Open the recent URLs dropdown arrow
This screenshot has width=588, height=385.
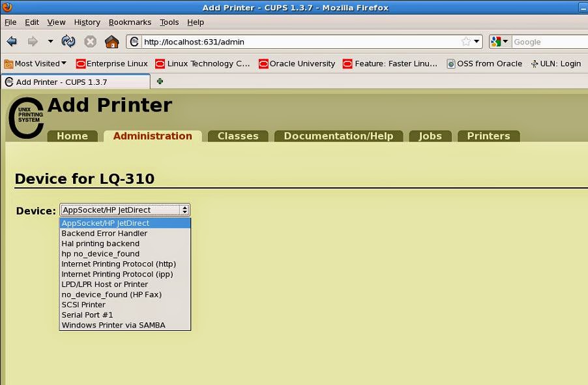pos(476,41)
